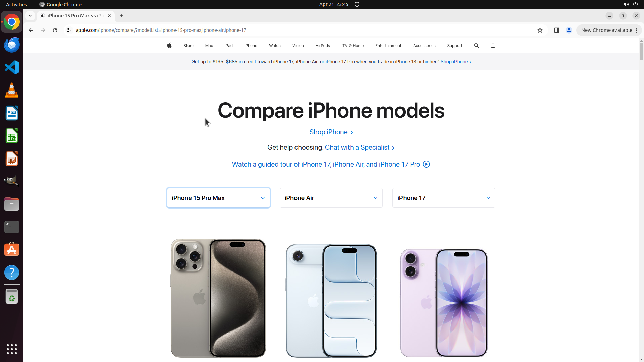The width and height of the screenshot is (644, 362).
Task: Play the guided tour circle icon
Action: pos(426,164)
